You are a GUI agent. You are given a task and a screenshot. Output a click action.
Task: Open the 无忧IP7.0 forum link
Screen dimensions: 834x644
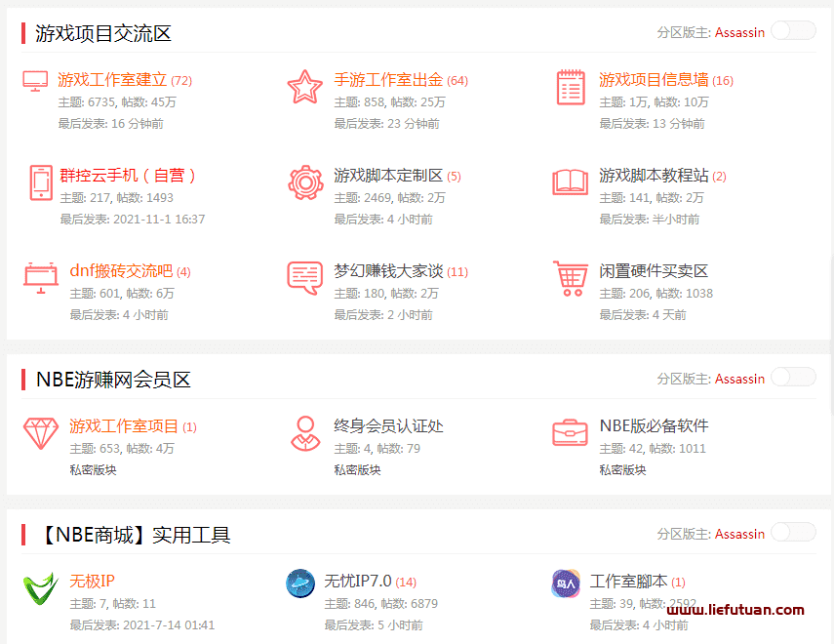pos(357,581)
